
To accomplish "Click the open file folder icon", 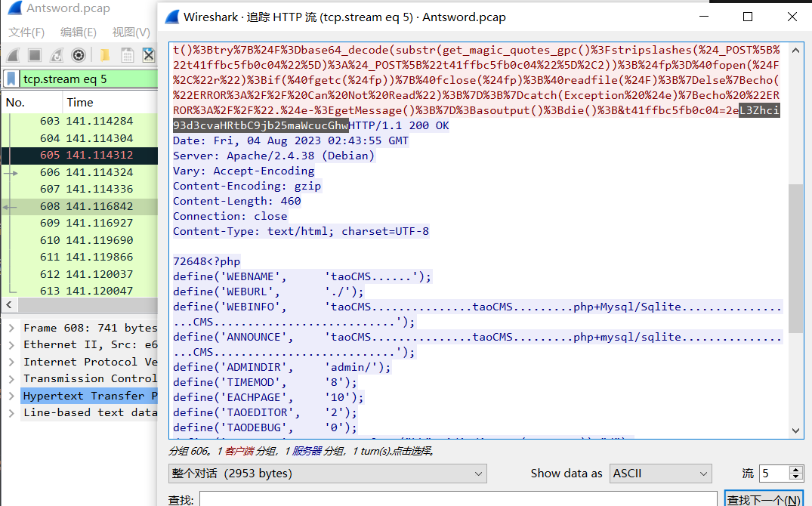I will pyautogui.click(x=105, y=55).
